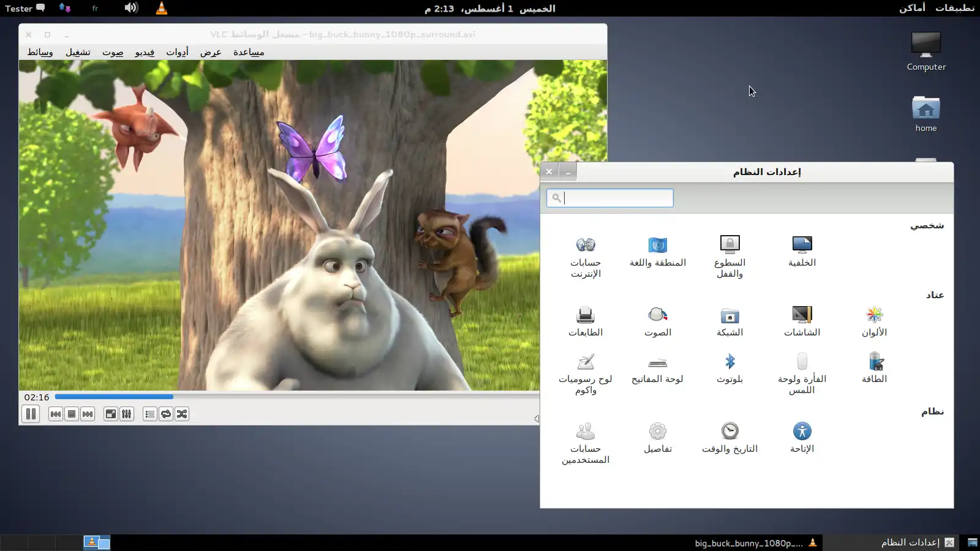
Task: Open السطوع والقفل brightness and lock settings
Action: point(729,257)
